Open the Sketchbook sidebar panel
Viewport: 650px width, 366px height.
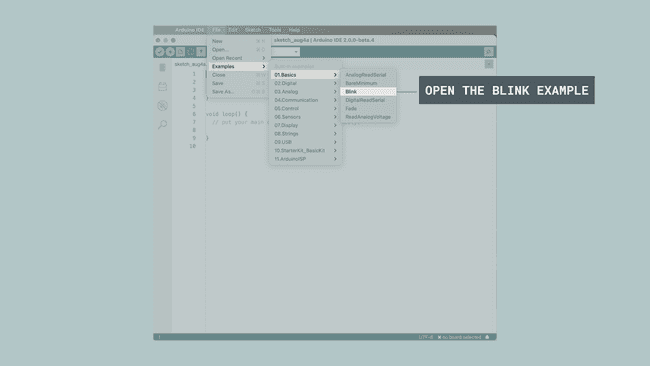(162, 68)
